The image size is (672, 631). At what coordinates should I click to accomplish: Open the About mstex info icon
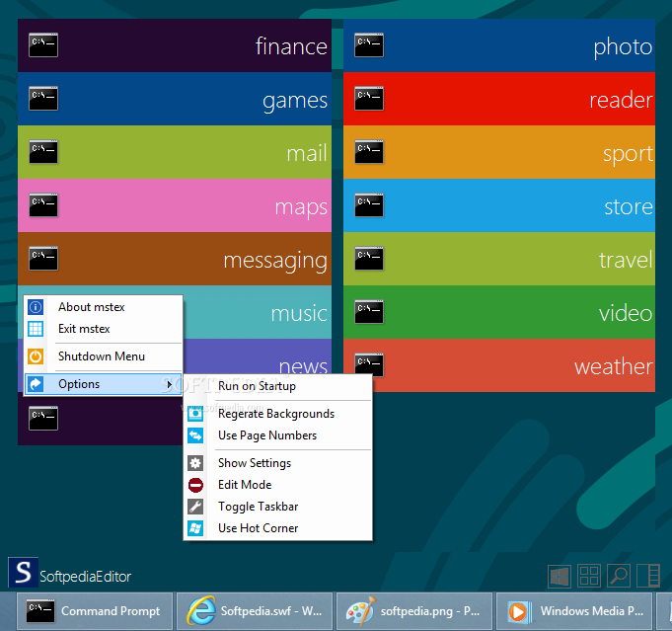pyautogui.click(x=36, y=307)
